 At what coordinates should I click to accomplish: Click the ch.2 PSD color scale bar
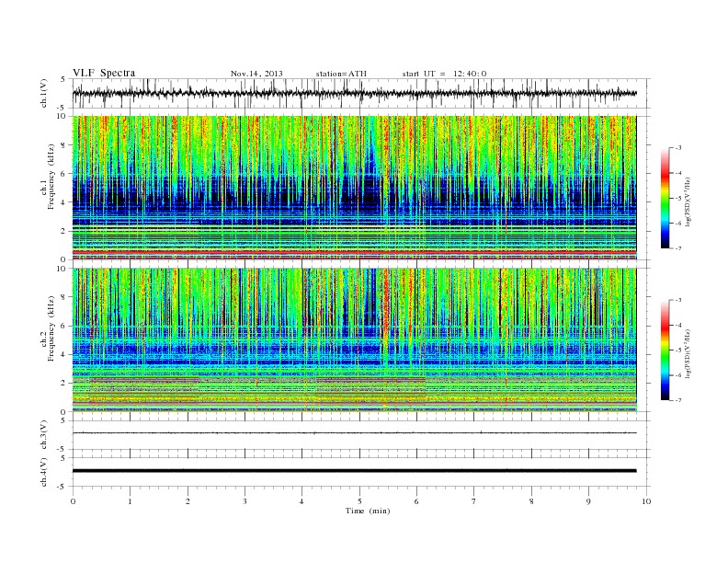(x=665, y=350)
